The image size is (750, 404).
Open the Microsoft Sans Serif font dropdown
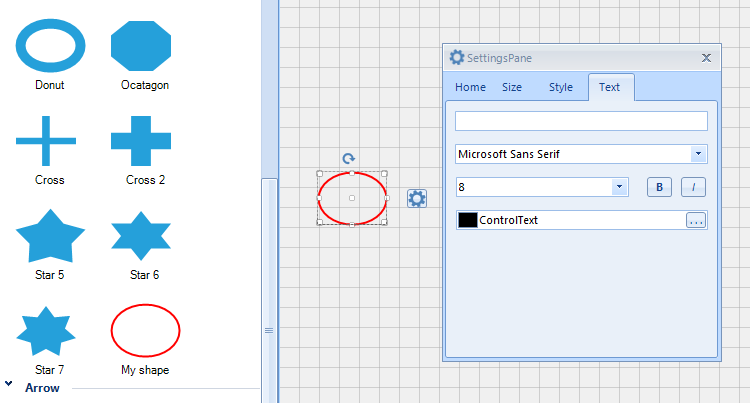[x=698, y=154]
